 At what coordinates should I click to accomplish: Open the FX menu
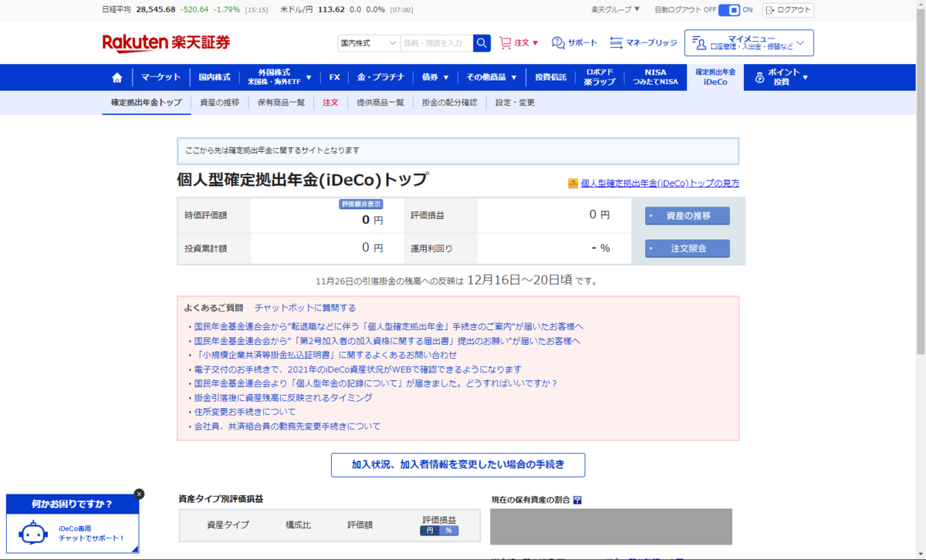[334, 77]
